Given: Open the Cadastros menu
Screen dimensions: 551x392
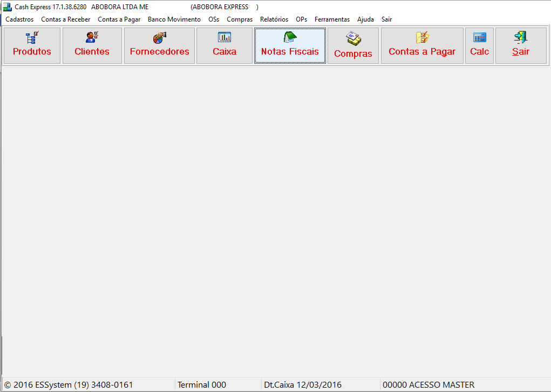Looking at the screenshot, I should pos(19,19).
